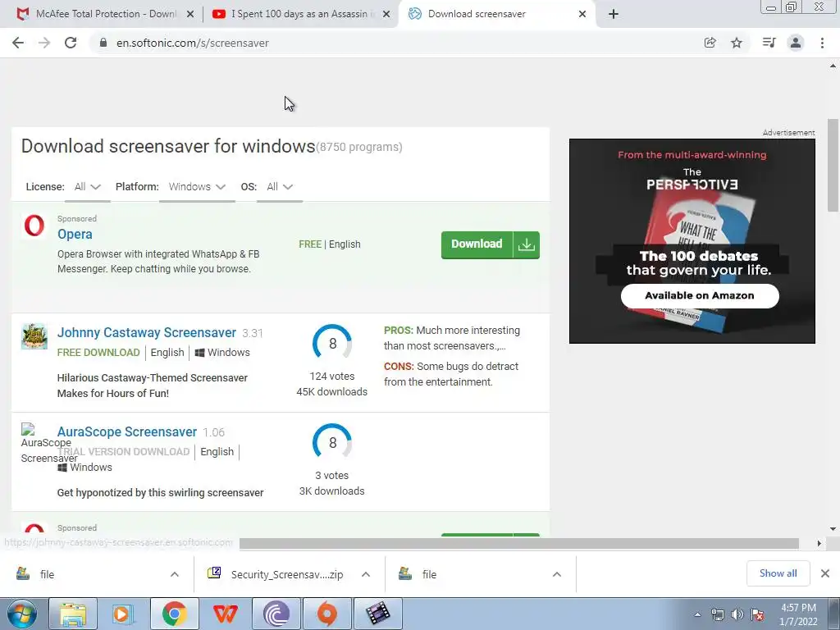The image size is (840, 630).
Task: Close the Download screensaver tab
Action: click(x=582, y=15)
